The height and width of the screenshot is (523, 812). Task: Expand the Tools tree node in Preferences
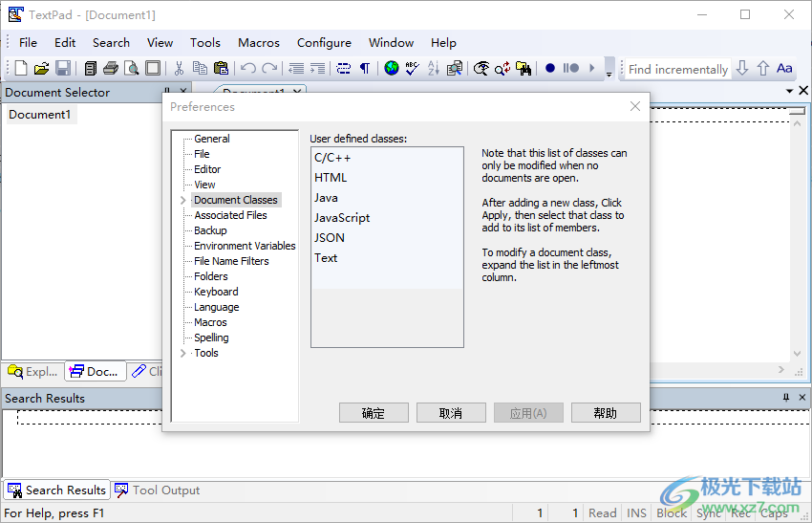coord(182,353)
